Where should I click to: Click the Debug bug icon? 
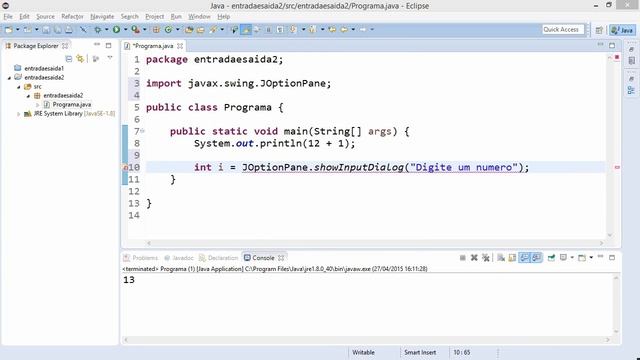98,29
